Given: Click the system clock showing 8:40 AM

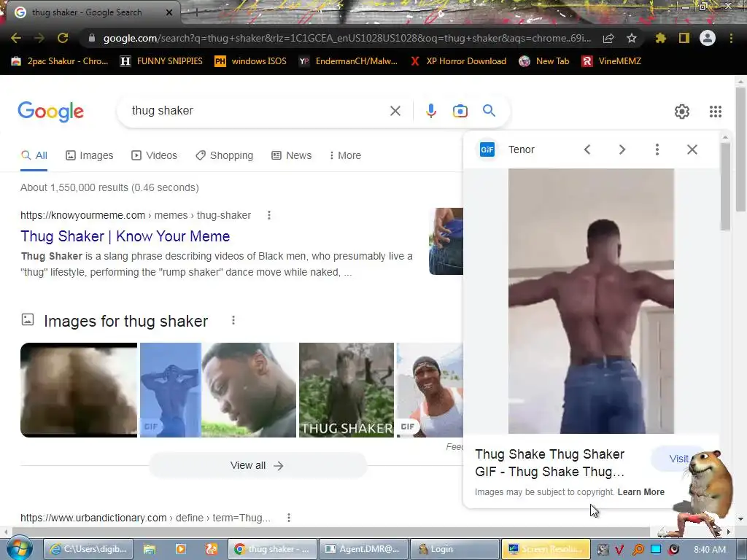Looking at the screenshot, I should [710, 550].
